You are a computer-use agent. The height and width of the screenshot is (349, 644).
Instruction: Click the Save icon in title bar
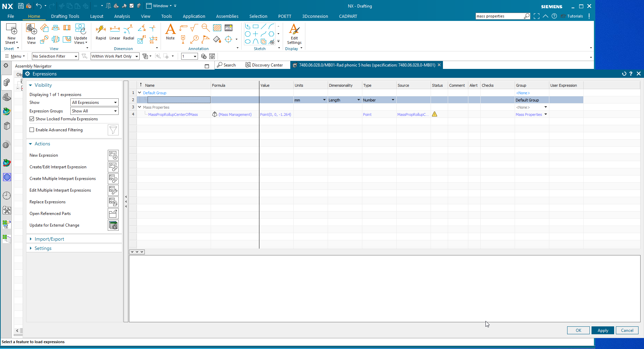[21, 6]
